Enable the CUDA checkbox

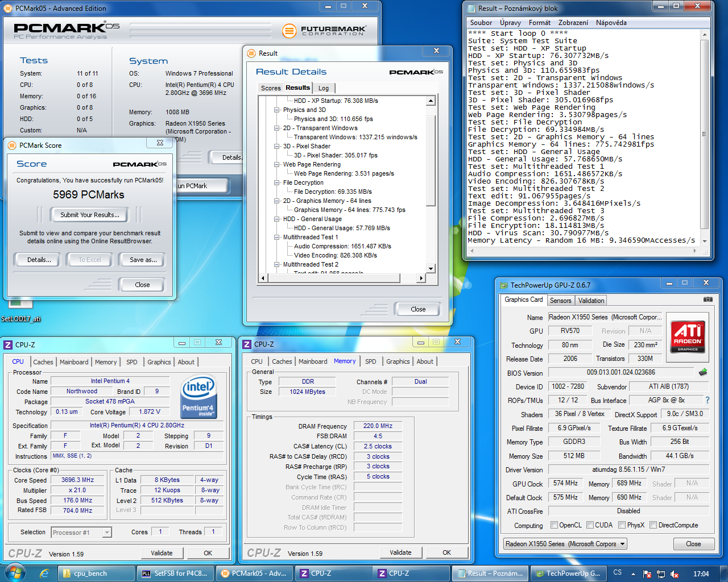click(x=590, y=525)
